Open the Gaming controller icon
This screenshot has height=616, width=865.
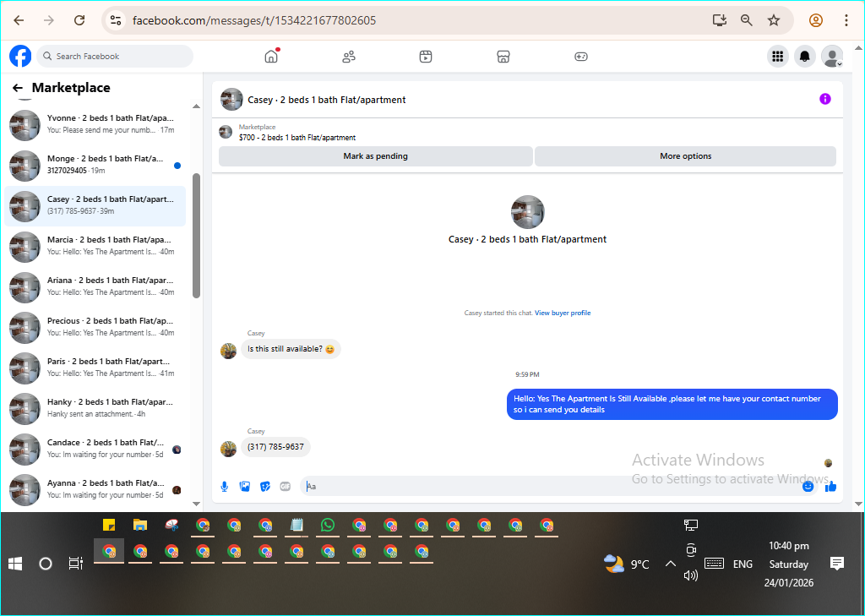tap(581, 57)
